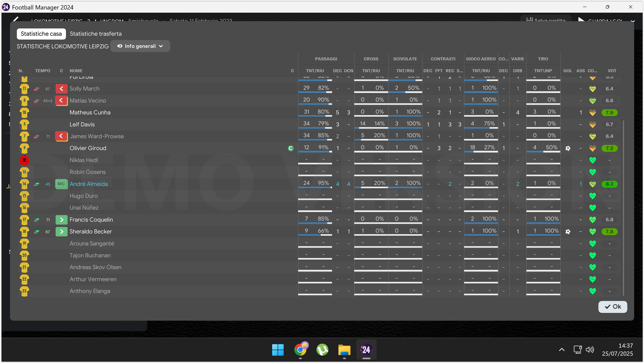Click the volume icon in the system tray
Screen dimensions: 644x363
pyautogui.click(x=590, y=350)
